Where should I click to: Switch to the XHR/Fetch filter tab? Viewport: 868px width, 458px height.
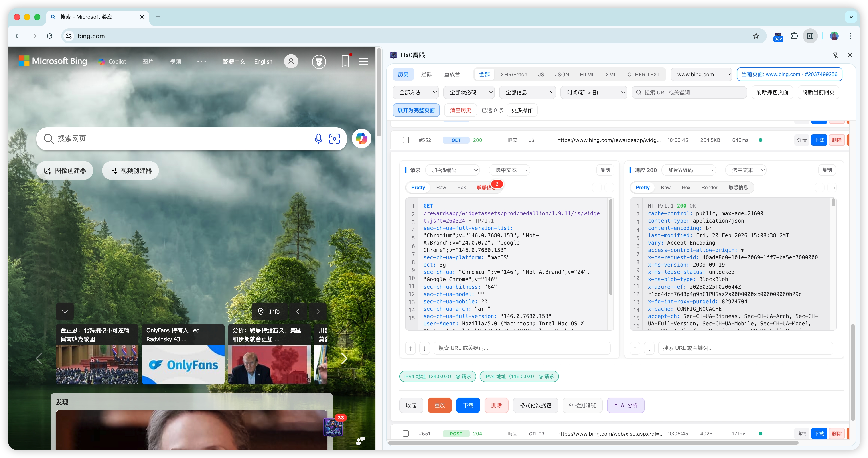tap(513, 75)
